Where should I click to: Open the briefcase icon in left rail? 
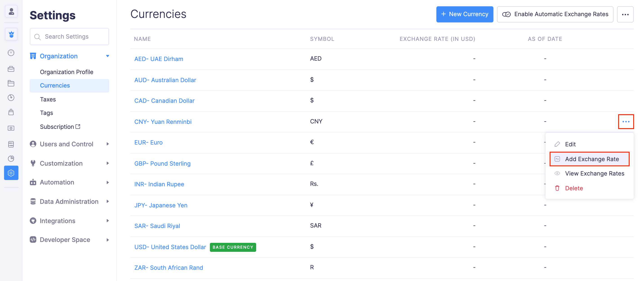11,69
